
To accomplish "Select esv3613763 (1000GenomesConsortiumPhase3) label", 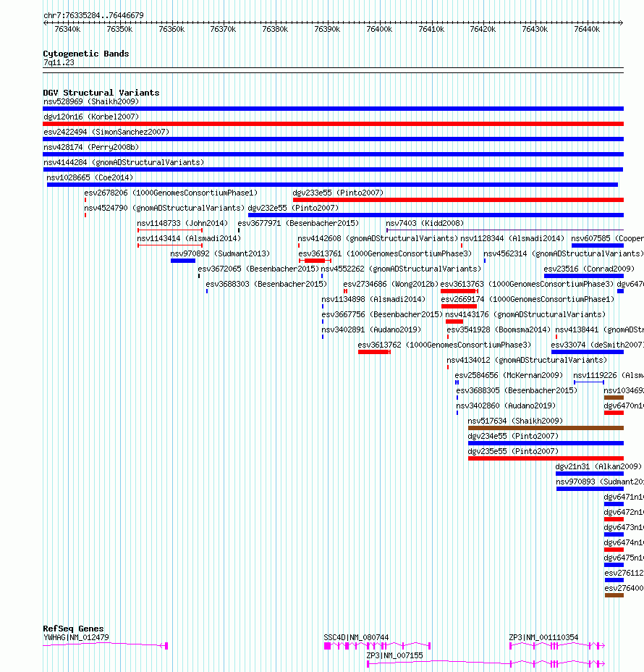I will (527, 284).
